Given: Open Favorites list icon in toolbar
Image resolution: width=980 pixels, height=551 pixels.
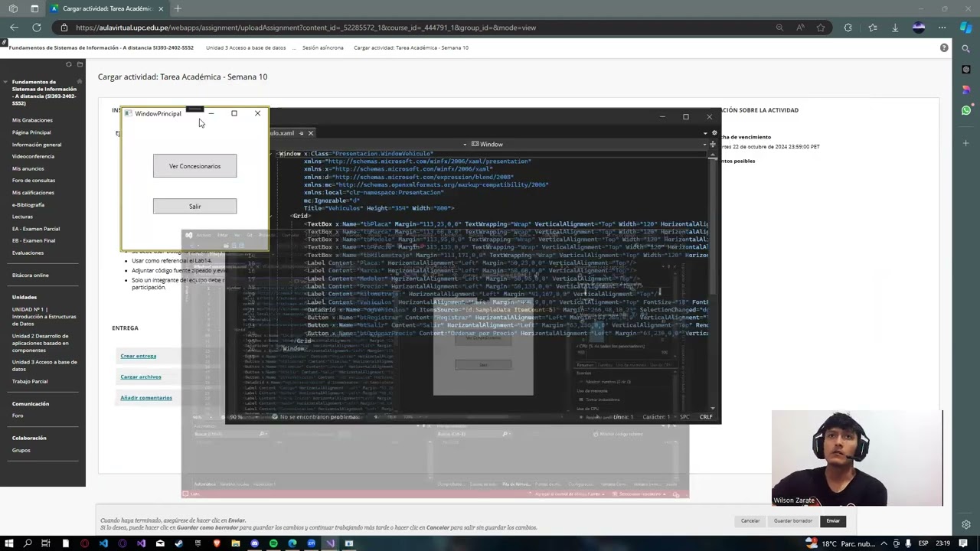Looking at the screenshot, I should [x=872, y=28].
